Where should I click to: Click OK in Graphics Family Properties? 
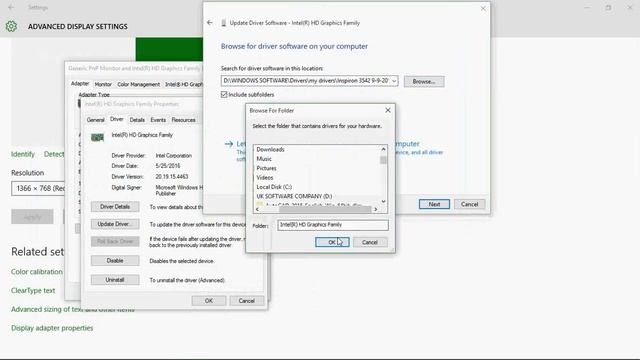(209, 301)
